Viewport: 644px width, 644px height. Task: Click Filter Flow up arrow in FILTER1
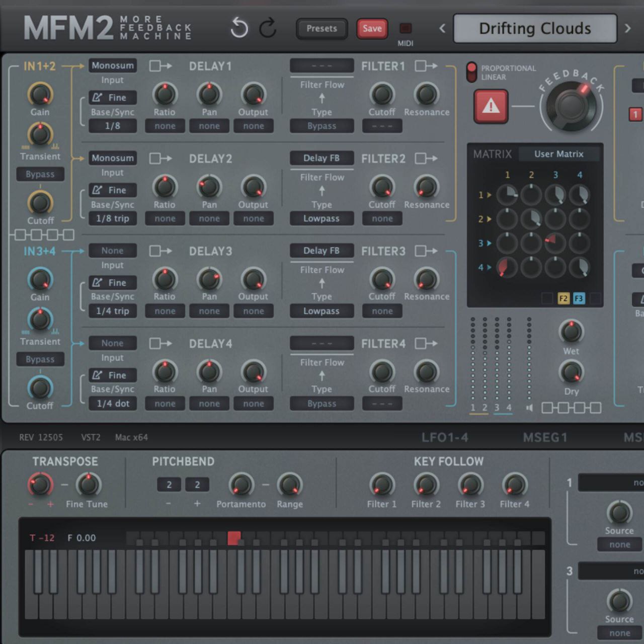pyautogui.click(x=321, y=98)
